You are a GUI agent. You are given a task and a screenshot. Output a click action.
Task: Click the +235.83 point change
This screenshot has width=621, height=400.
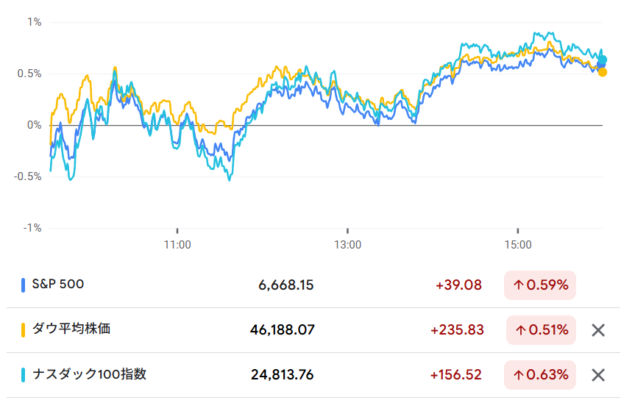(455, 330)
